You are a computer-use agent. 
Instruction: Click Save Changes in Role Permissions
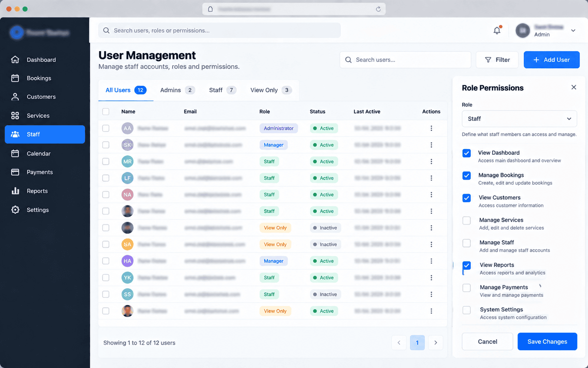click(547, 342)
